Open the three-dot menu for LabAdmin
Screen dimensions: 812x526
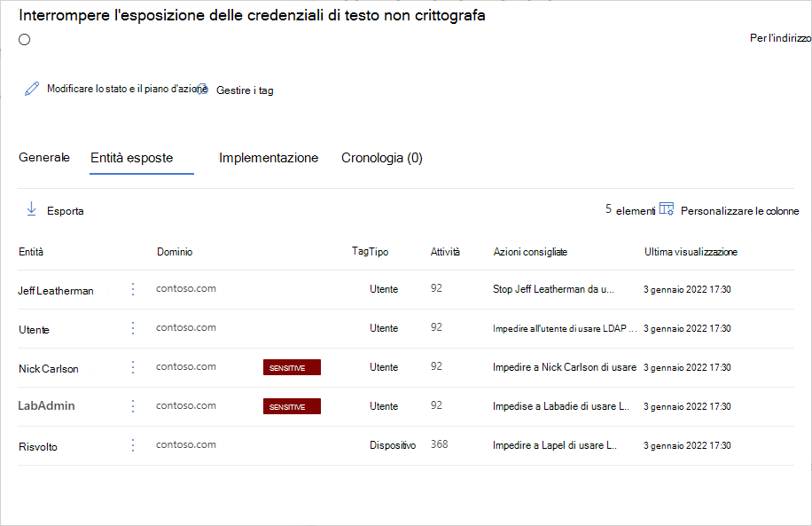point(133,406)
